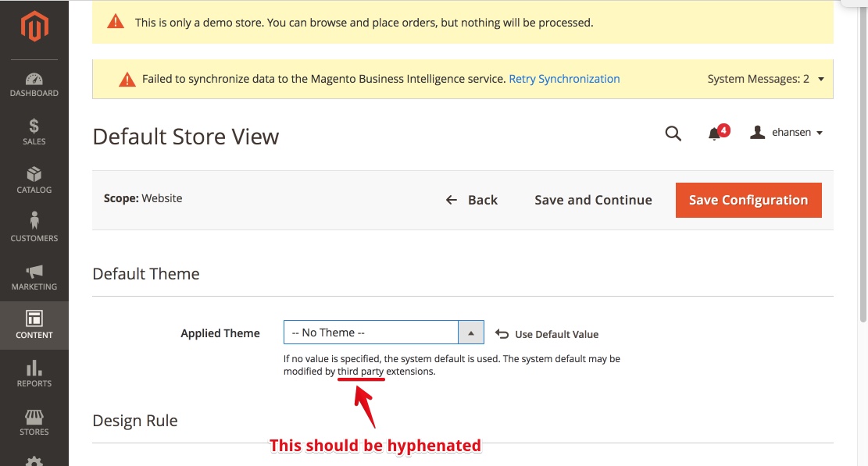Open the Reports menu

click(34, 374)
